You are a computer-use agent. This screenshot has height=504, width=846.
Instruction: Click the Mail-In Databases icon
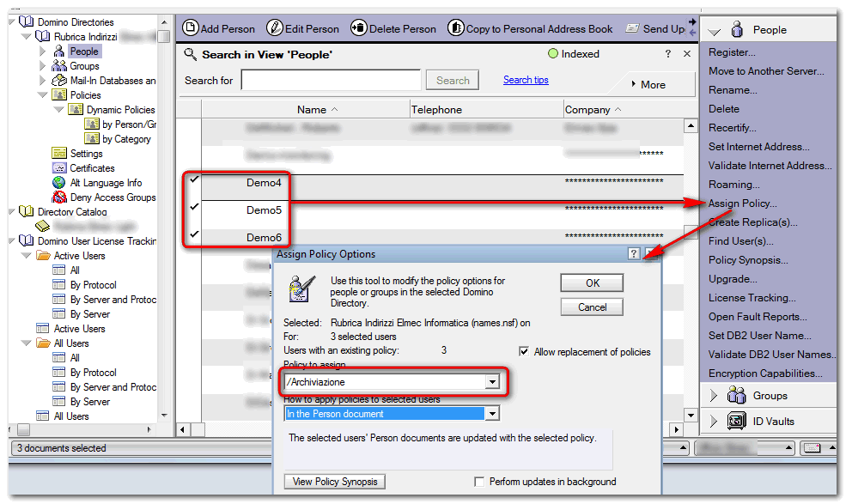58,81
